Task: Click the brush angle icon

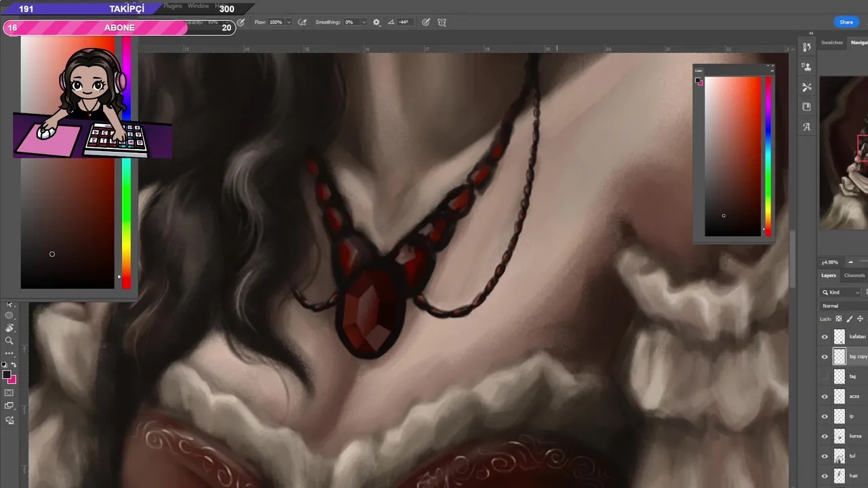Action: click(391, 22)
